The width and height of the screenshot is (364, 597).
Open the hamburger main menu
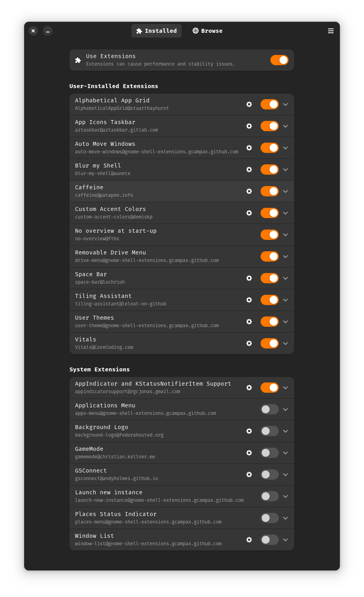[x=331, y=31]
